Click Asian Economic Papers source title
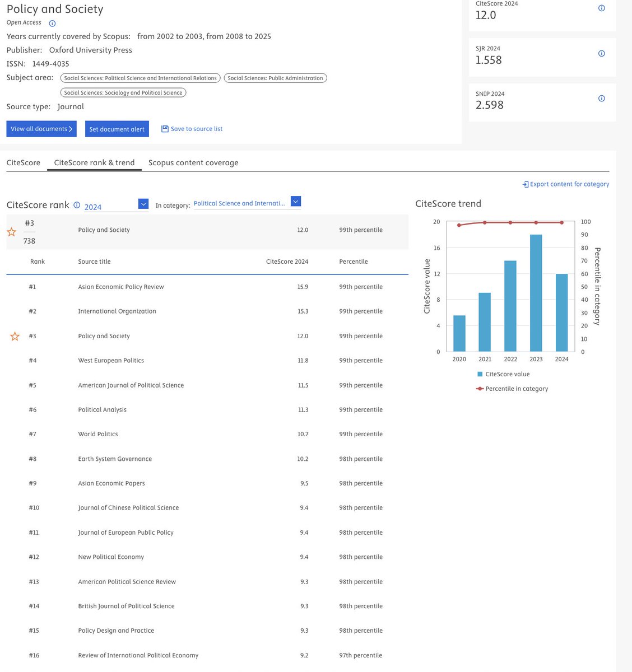Image resolution: width=632 pixels, height=672 pixels. pyautogui.click(x=111, y=483)
